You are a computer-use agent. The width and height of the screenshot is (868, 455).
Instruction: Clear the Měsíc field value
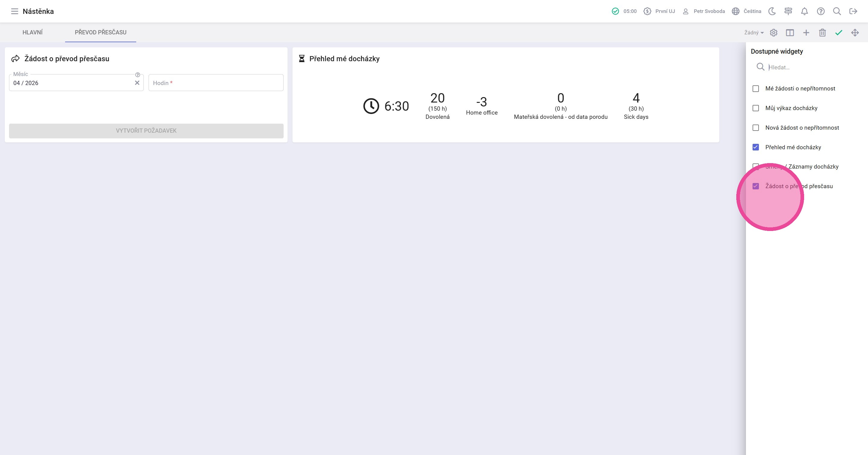tap(137, 83)
